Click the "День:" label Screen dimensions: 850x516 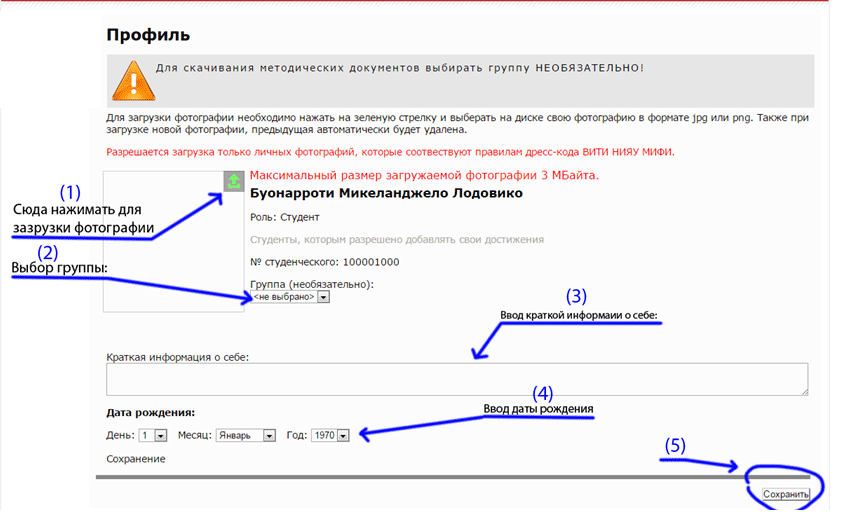pyautogui.click(x=120, y=435)
